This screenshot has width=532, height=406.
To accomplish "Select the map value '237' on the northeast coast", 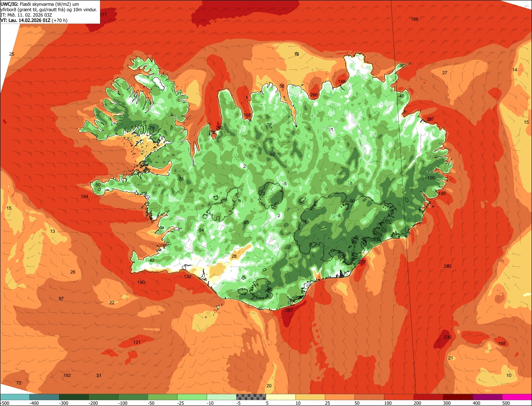I will (x=430, y=119).
